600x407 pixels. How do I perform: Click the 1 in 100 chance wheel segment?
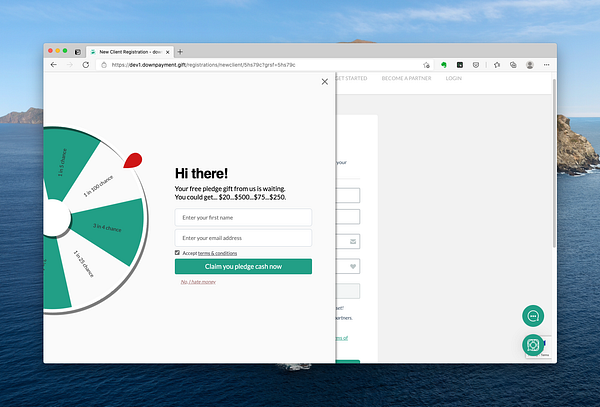point(98,186)
